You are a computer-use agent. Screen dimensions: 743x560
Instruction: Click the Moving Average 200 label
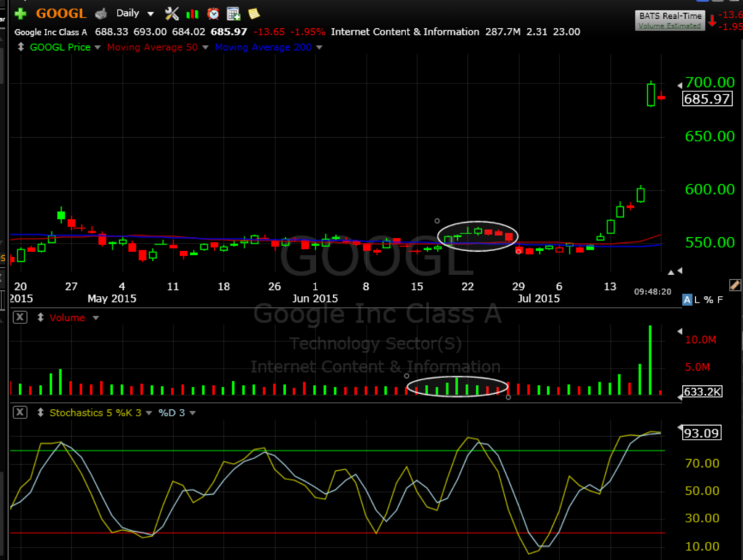pyautogui.click(x=263, y=47)
